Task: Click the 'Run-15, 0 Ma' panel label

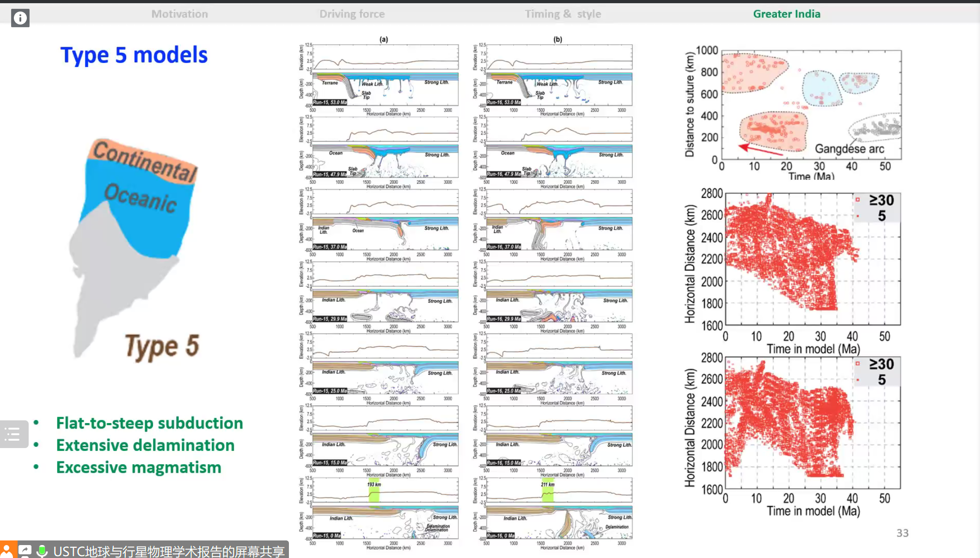Action: (327, 536)
